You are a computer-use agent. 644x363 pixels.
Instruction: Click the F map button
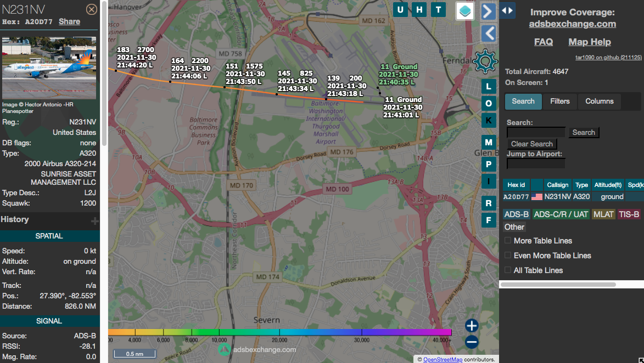click(488, 220)
